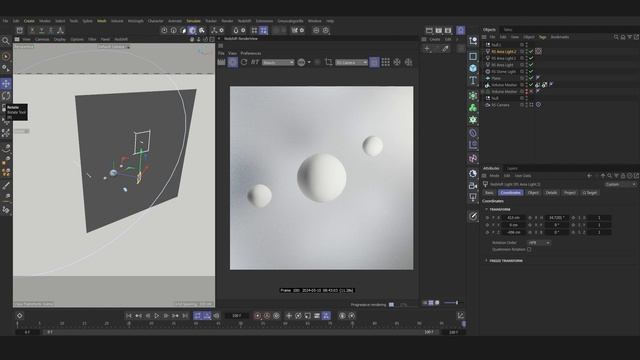Click the light icon in side palette
The image size is (640, 360).
coord(473,198)
